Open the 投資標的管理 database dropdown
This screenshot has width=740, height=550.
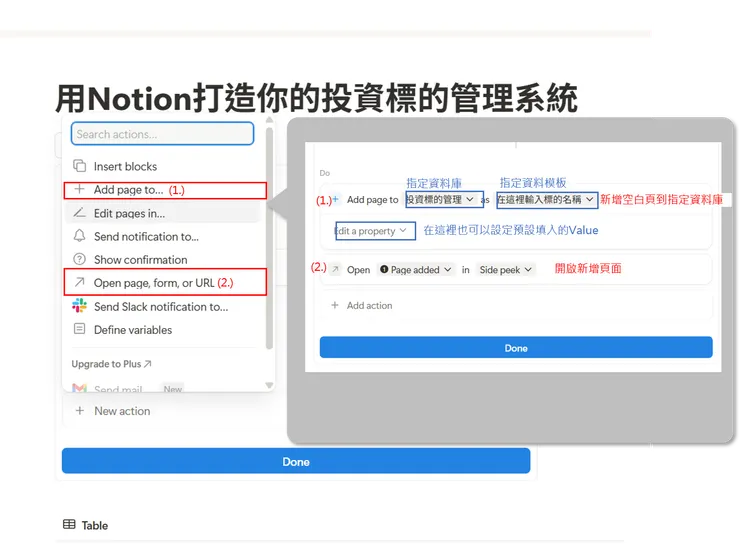444,199
